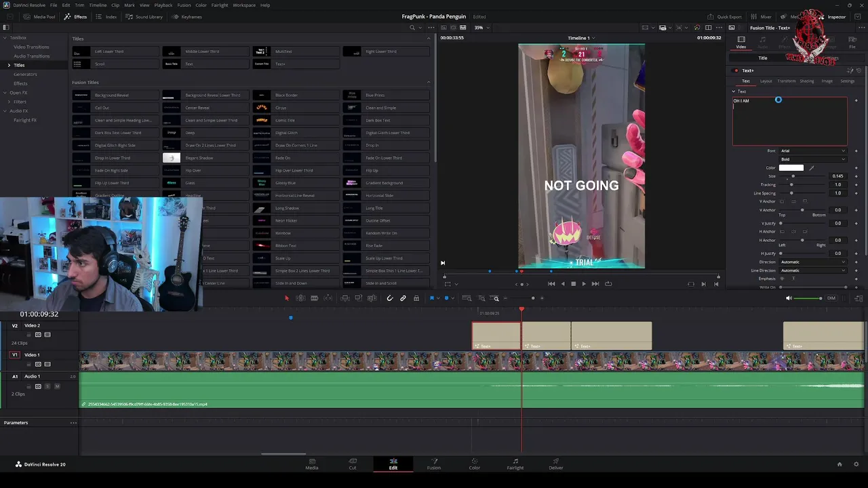Activate the Trim Edit Mode tool
868x488 pixels.
point(300,298)
